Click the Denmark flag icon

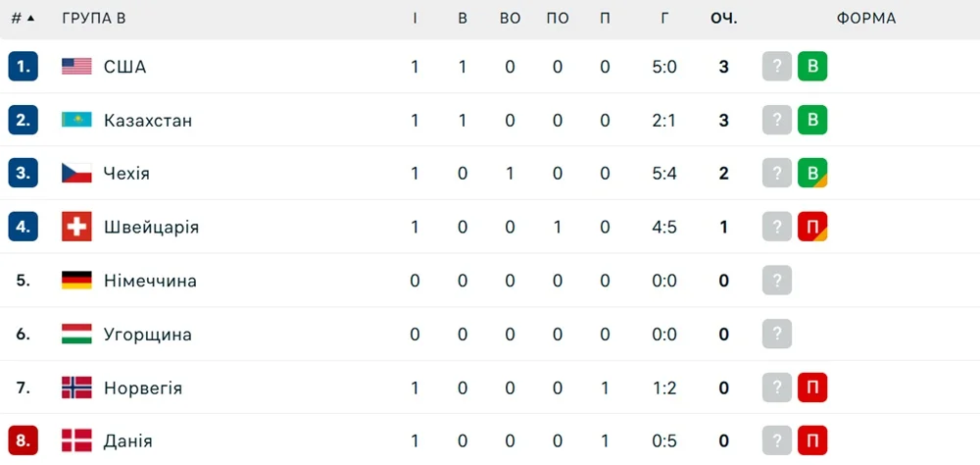point(76,440)
